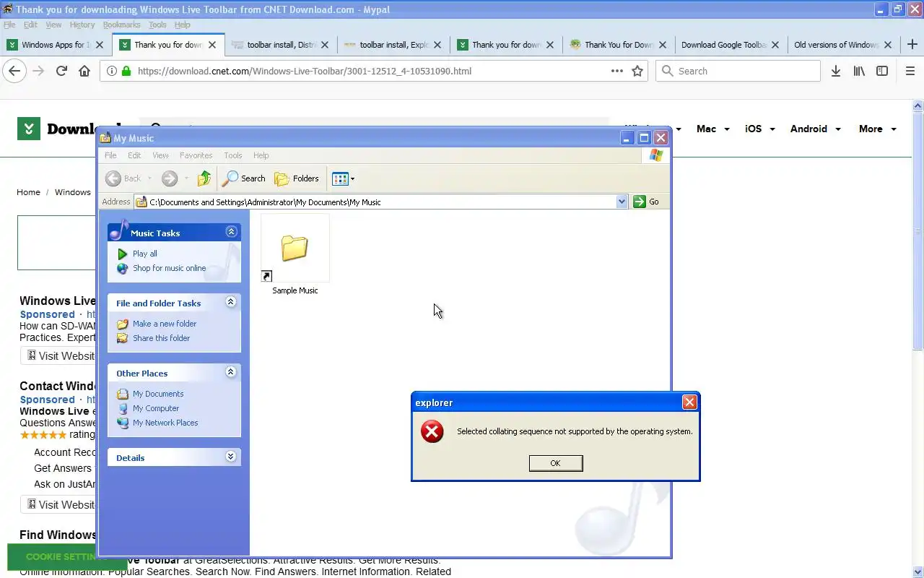Open the page actions three-dot menu
Image resolution: width=924 pixels, height=578 pixels.
(617, 71)
